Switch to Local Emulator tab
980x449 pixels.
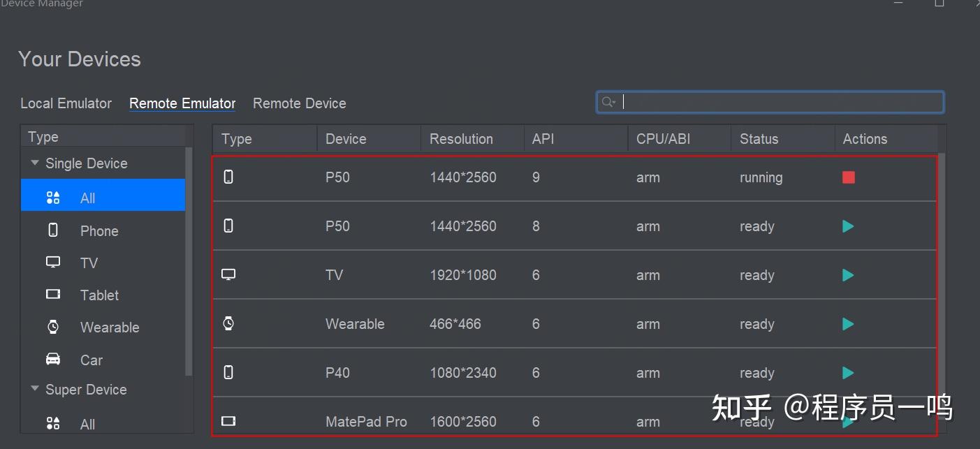(x=66, y=103)
